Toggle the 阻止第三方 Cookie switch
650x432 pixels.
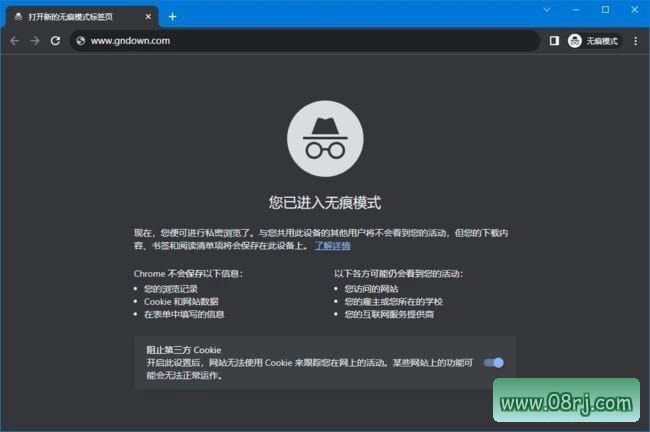point(494,363)
